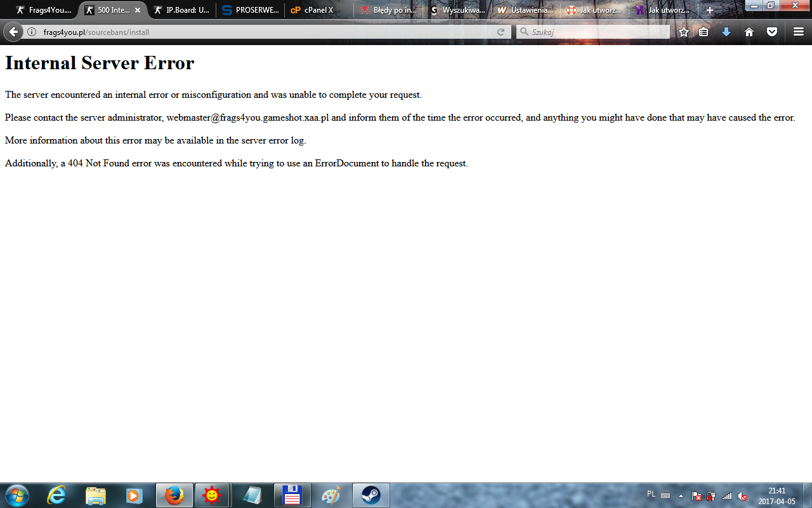Screen dimensions: 812x508
Task: Toggle the volume speaker tray icon
Action: (x=742, y=496)
